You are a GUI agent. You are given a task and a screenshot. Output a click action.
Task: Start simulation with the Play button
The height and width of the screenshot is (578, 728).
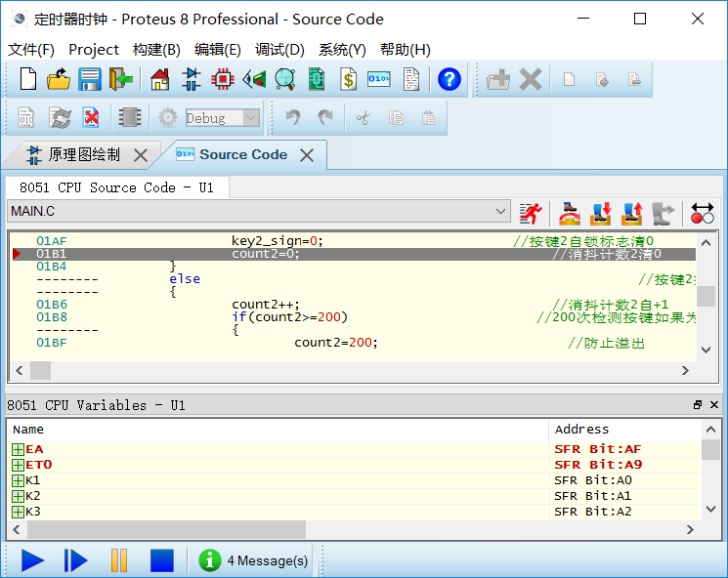(32, 560)
